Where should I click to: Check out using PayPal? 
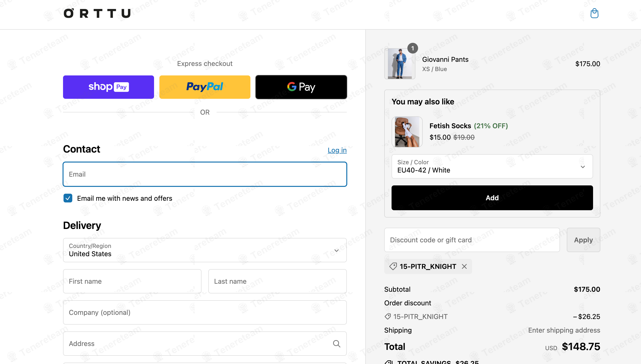(205, 87)
